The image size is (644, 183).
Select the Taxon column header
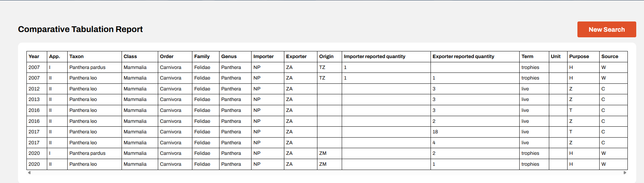94,56
